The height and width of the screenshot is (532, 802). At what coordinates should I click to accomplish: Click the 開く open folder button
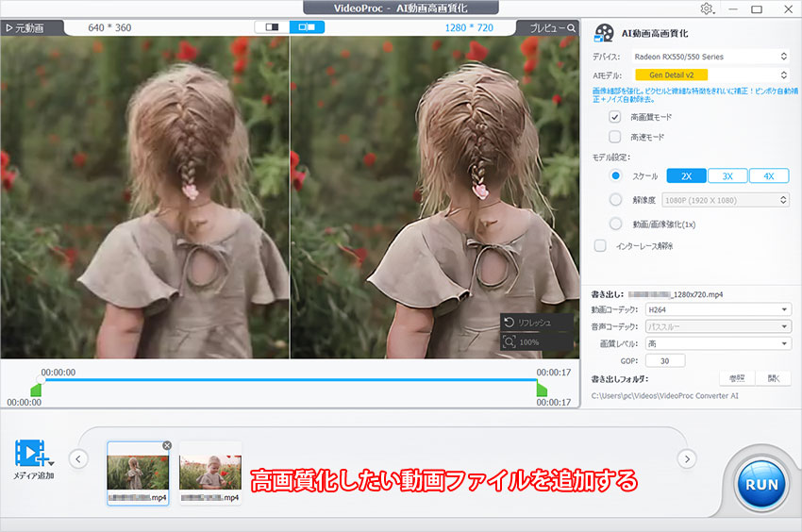pos(774,378)
